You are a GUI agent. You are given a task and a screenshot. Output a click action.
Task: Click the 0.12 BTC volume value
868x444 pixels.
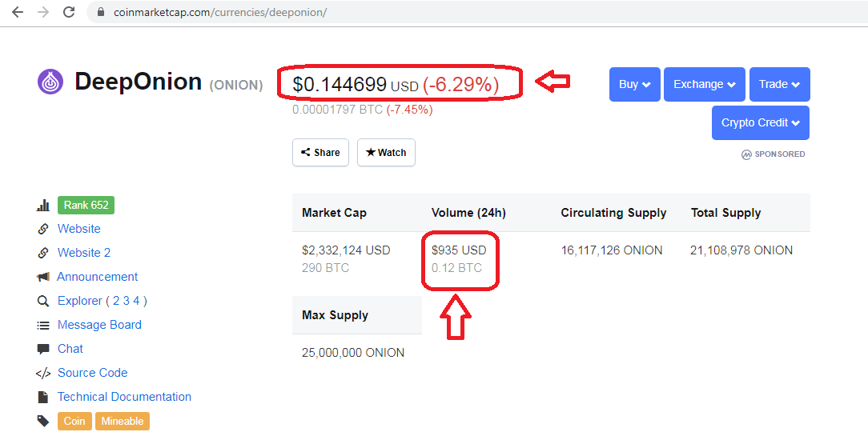(x=456, y=268)
